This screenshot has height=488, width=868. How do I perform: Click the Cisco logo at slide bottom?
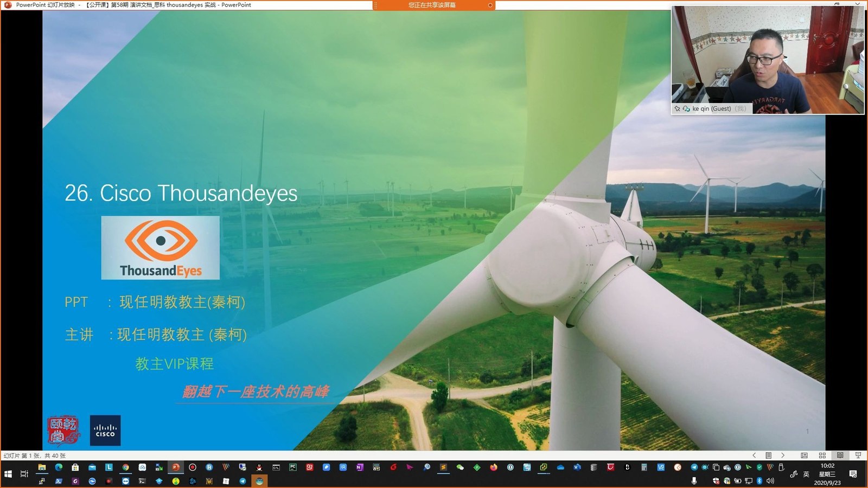pos(105,431)
